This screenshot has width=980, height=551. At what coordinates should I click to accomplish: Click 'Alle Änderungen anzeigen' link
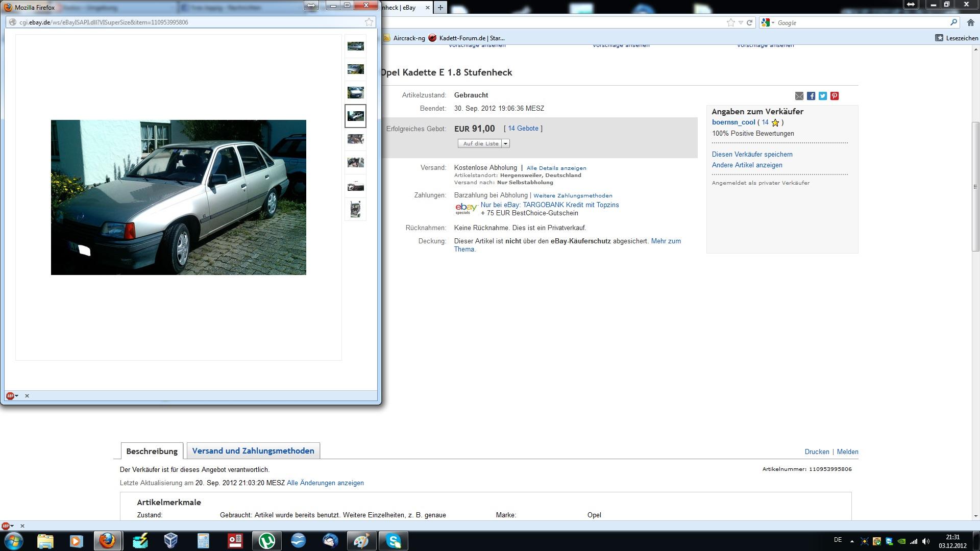(x=325, y=483)
